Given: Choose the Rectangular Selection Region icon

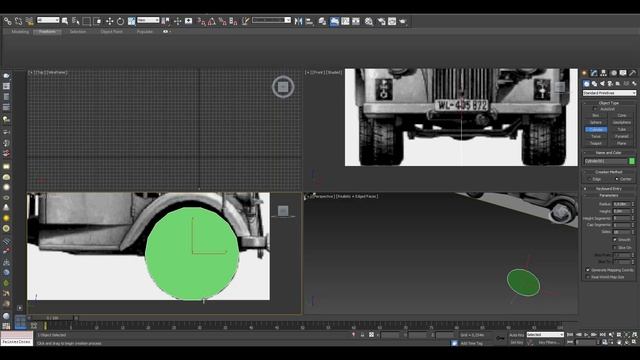Looking at the screenshot, I should click(87, 21).
